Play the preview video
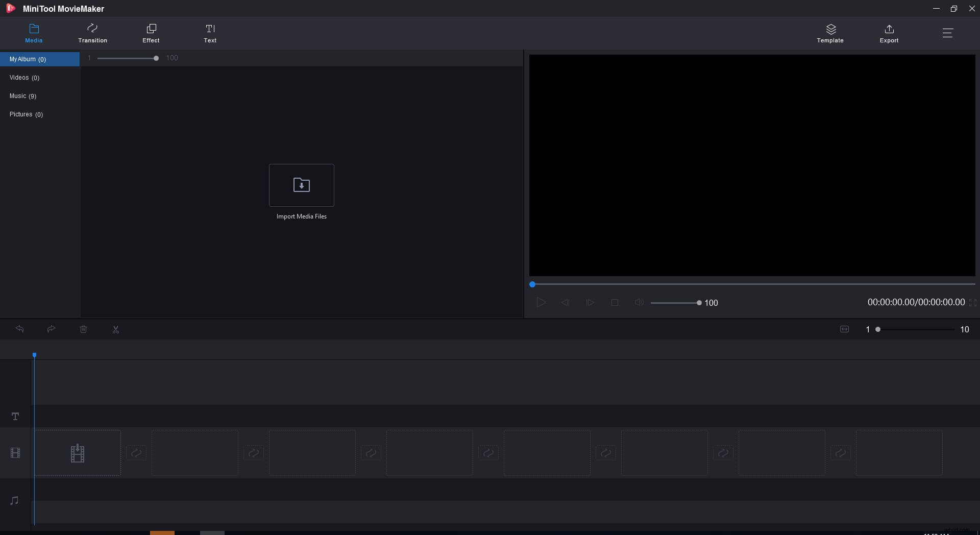 [x=541, y=302]
